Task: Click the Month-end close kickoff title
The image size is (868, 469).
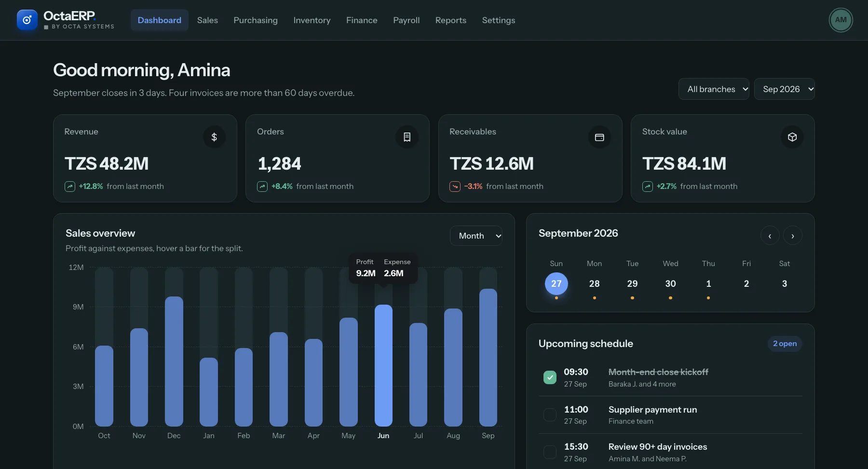Action: [658, 372]
